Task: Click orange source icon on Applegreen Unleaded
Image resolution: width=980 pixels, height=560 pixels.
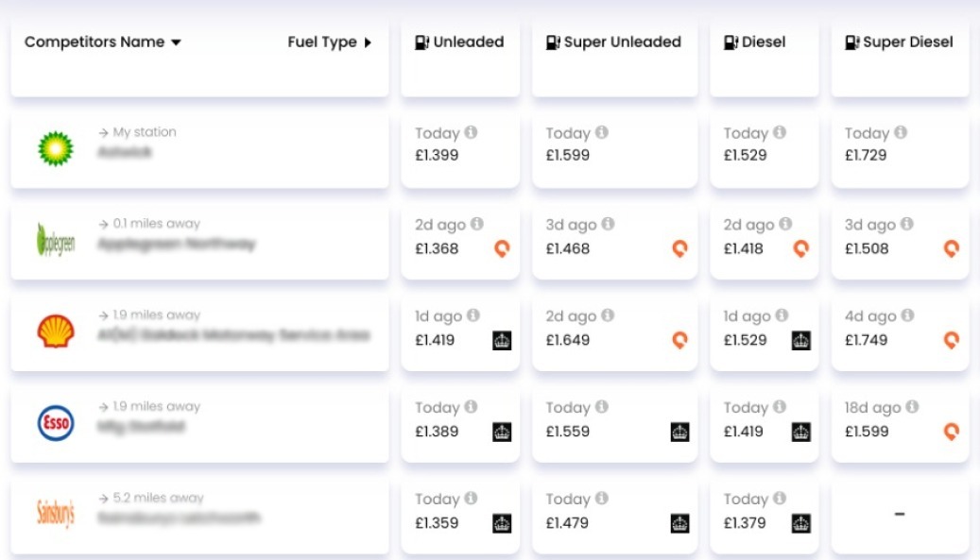Action: pos(502,248)
